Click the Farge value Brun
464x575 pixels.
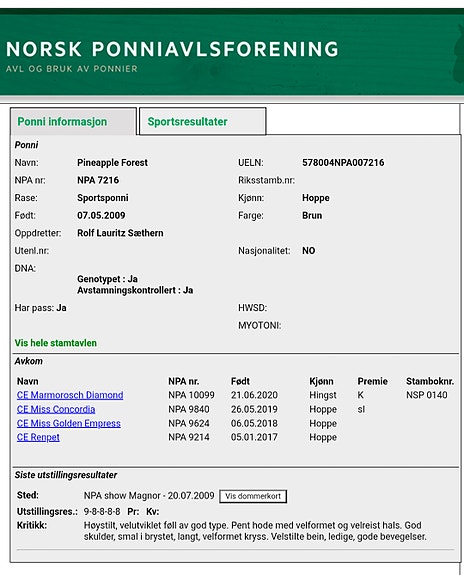click(x=312, y=215)
